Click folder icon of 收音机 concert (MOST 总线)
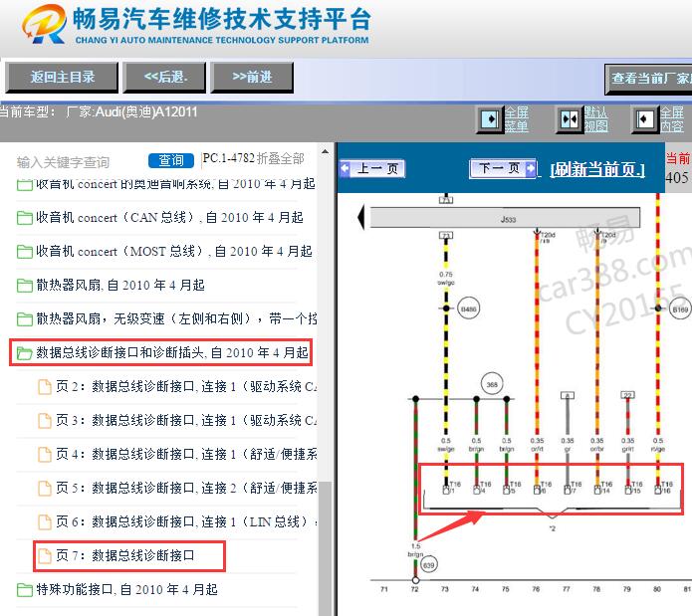 pos(24,252)
